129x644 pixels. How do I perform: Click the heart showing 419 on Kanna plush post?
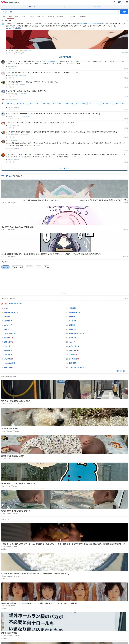pos(12,203)
